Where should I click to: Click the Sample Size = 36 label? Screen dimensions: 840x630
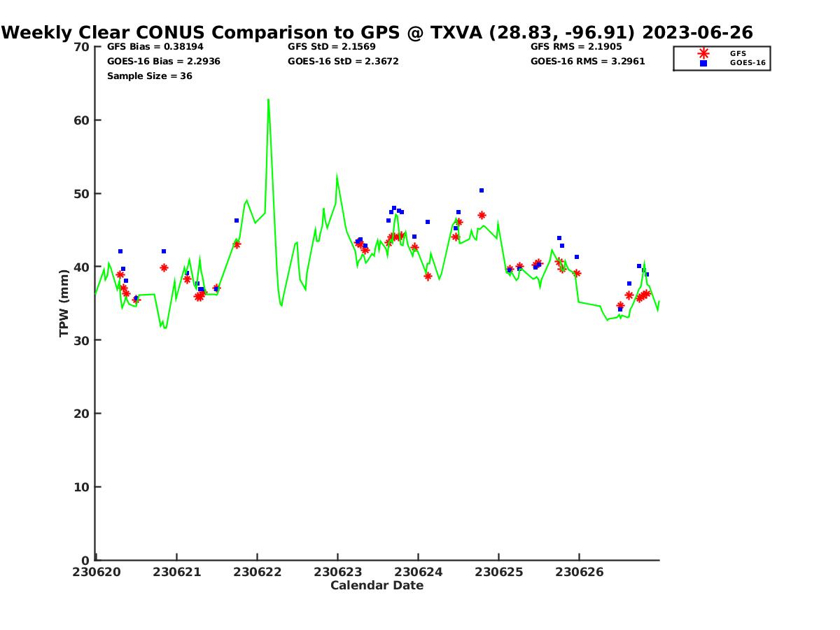coord(149,76)
